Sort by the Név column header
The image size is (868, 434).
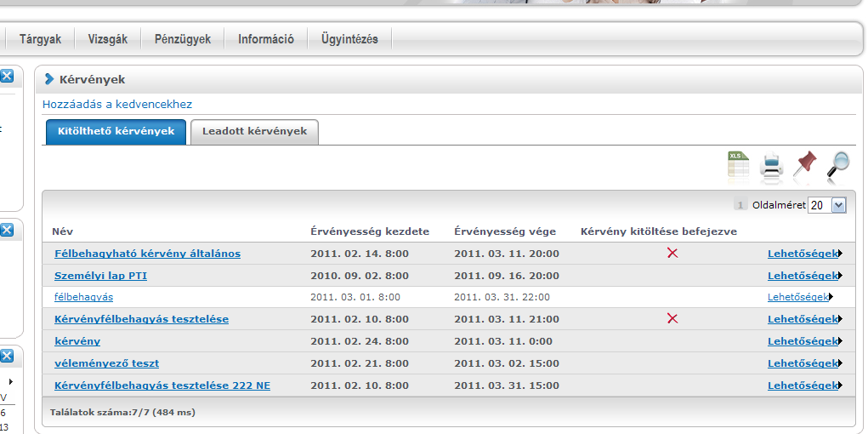[x=63, y=231]
